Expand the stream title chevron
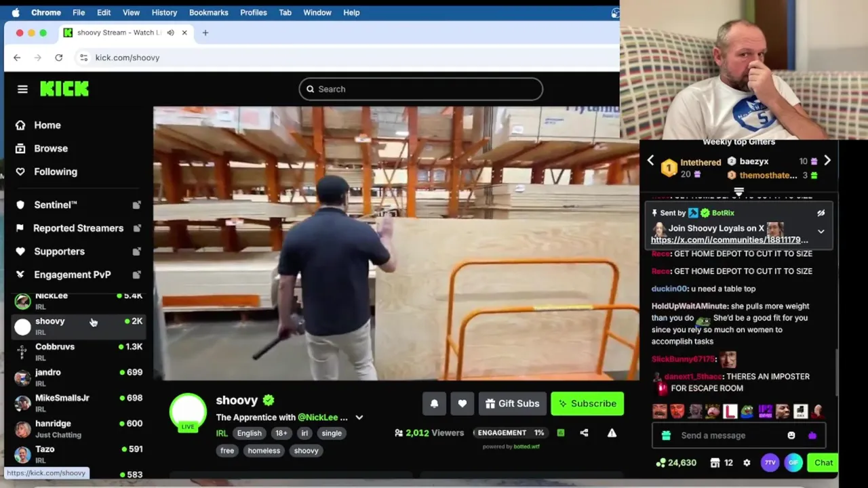 pos(359,418)
